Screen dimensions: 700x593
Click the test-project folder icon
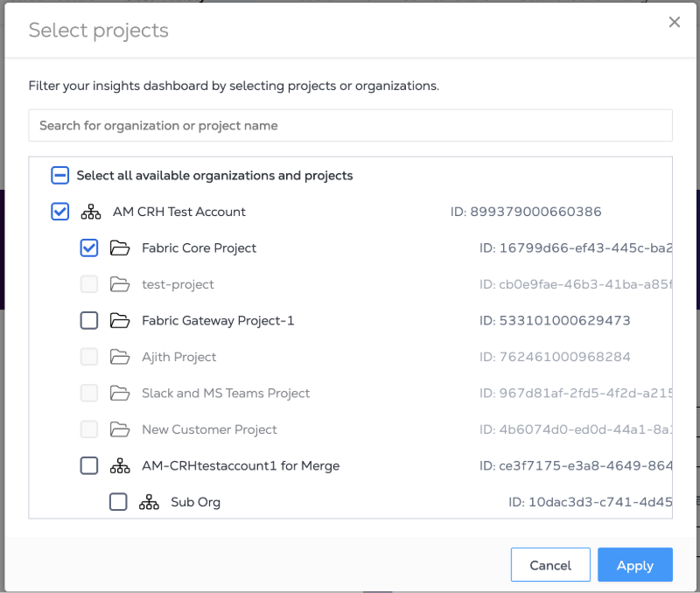pos(120,284)
